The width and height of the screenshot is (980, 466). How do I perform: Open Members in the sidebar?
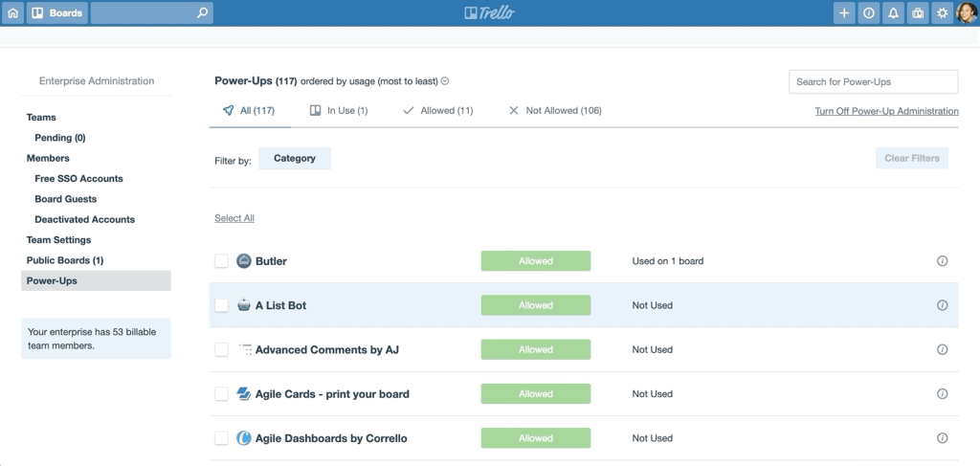pos(48,159)
